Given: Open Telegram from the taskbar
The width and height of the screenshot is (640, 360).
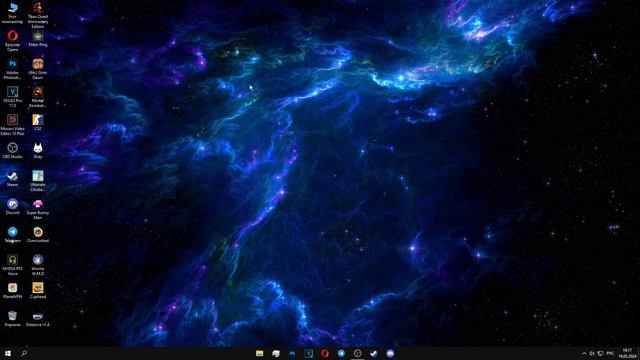Looking at the screenshot, I should [x=341, y=353].
